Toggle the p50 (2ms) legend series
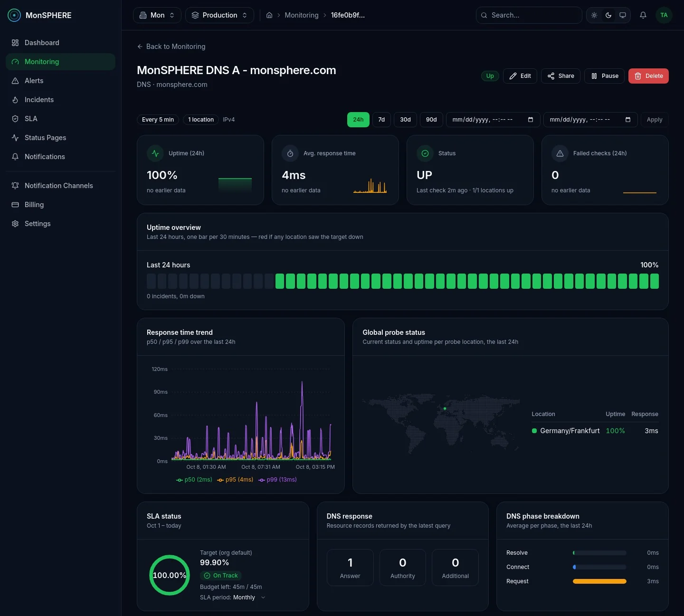 click(x=194, y=480)
